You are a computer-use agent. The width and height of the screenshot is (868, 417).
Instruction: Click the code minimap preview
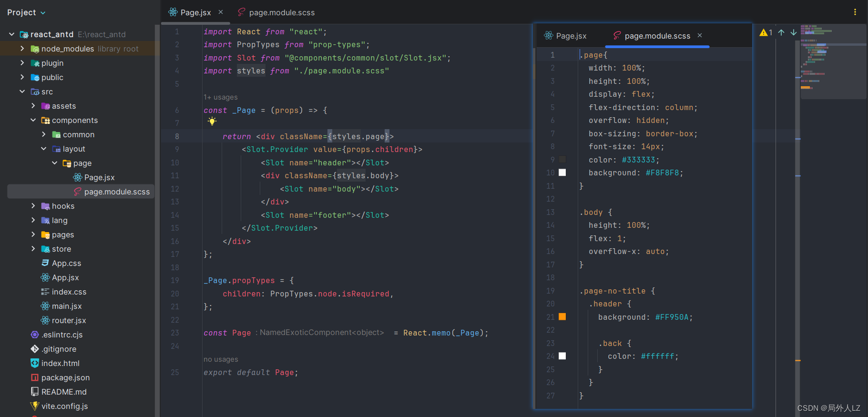tap(833, 61)
